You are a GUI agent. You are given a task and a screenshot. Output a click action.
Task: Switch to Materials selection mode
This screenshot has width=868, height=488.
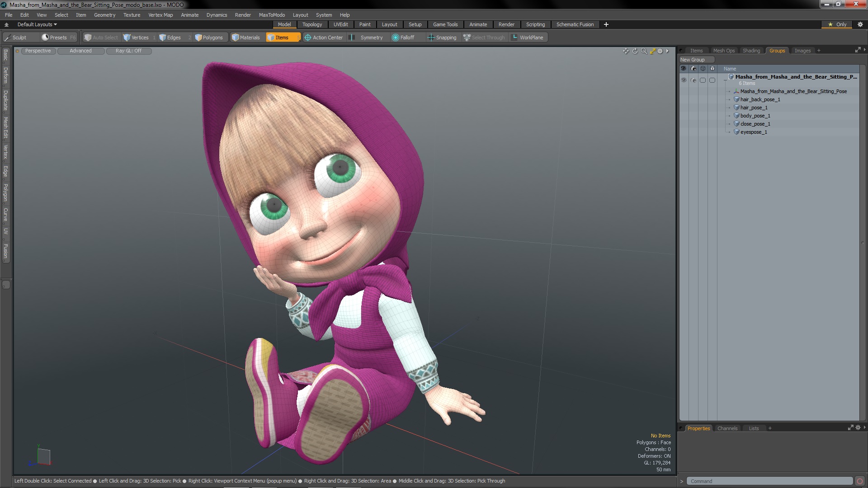246,38
